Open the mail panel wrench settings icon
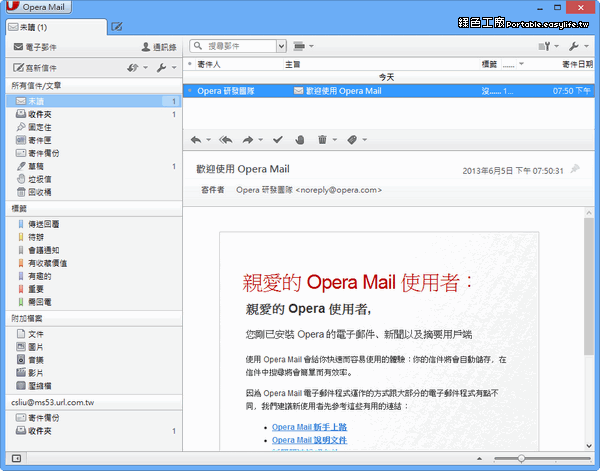 pos(161,68)
